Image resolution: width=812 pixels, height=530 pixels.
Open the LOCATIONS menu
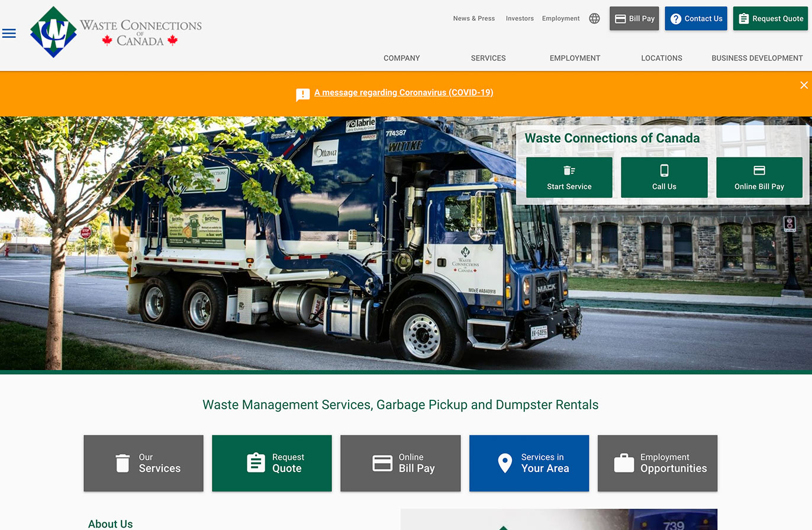[662, 58]
